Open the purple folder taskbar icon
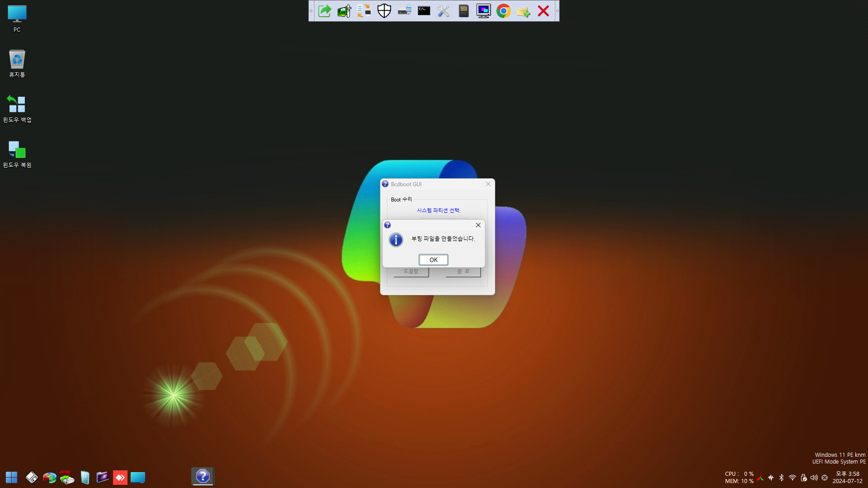This screenshot has width=868, height=488. pos(103,477)
